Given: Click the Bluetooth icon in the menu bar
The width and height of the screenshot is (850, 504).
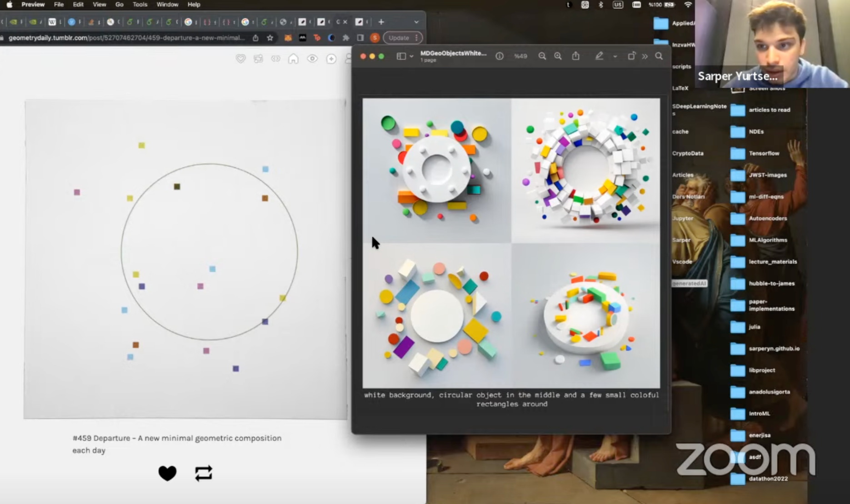Looking at the screenshot, I should click(x=600, y=5).
